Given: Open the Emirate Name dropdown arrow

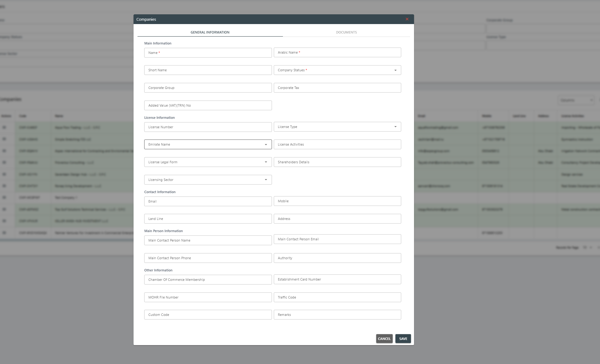Looking at the screenshot, I should click(x=266, y=145).
